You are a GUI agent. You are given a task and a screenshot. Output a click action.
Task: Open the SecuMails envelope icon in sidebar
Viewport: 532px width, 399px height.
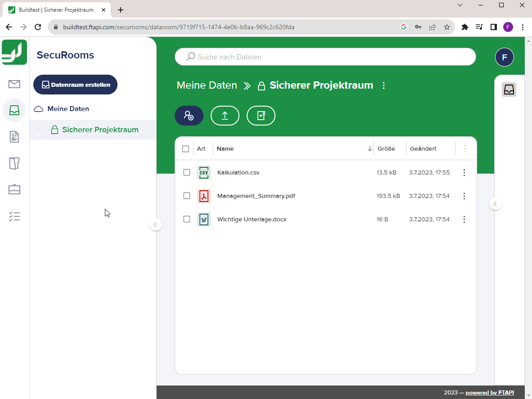click(x=14, y=83)
